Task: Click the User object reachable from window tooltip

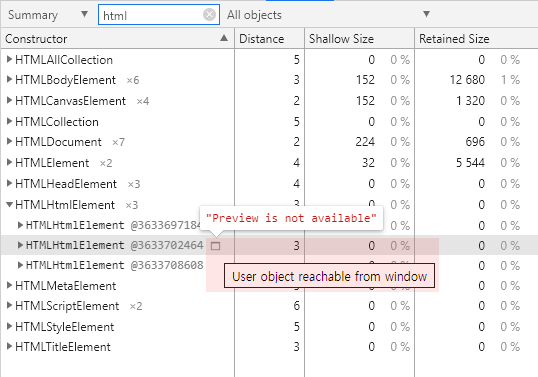Action: [329, 276]
